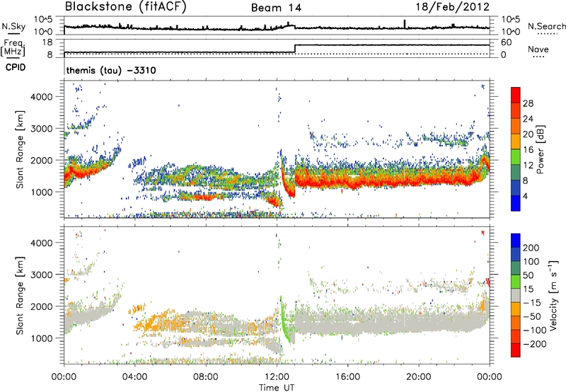Click the green velocity streak after 12:00

click(x=284, y=319)
